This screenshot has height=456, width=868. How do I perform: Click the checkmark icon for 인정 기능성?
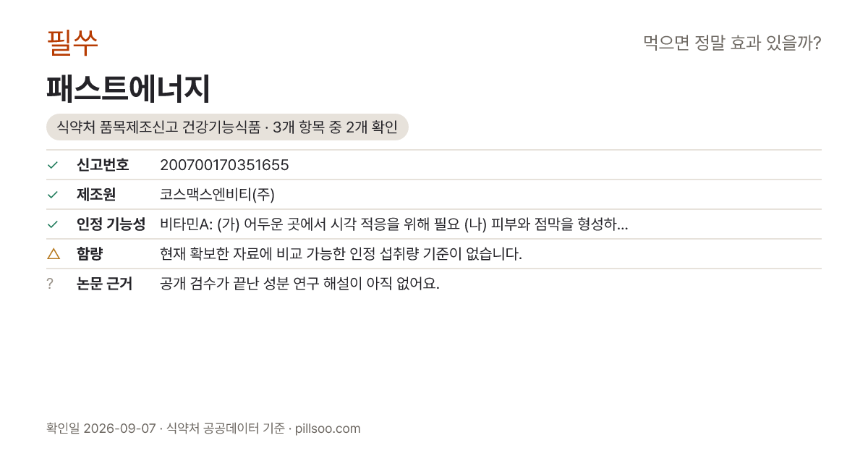coord(52,224)
